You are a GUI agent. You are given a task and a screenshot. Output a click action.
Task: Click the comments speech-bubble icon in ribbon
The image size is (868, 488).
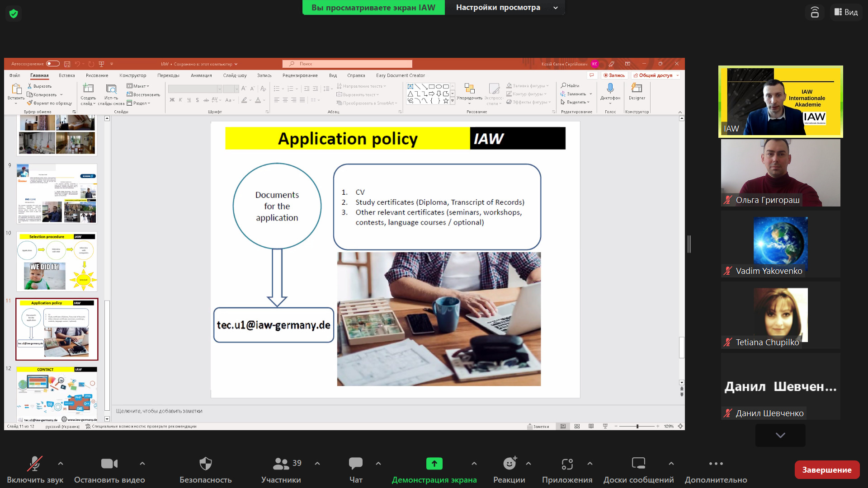pos(592,75)
